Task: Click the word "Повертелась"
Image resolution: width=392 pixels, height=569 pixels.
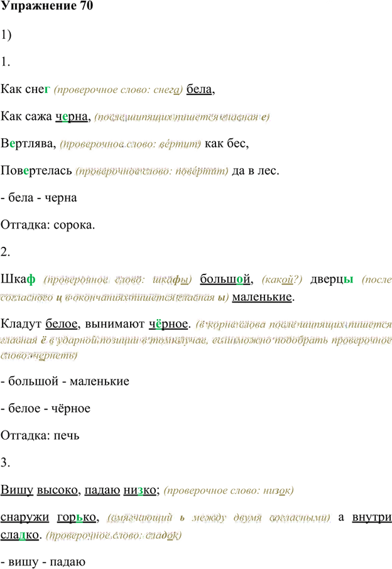Action: click(36, 171)
